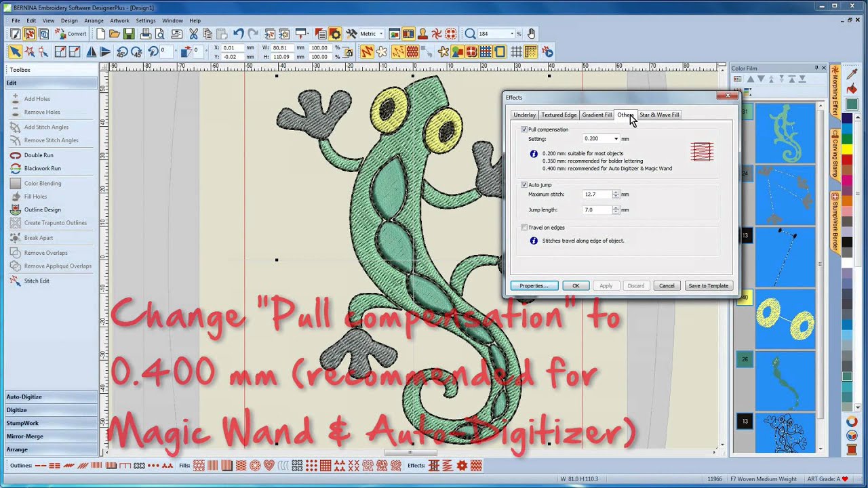Image resolution: width=868 pixels, height=488 pixels.
Task: Adjust the Jump length spinner arrows
Action: click(616, 210)
